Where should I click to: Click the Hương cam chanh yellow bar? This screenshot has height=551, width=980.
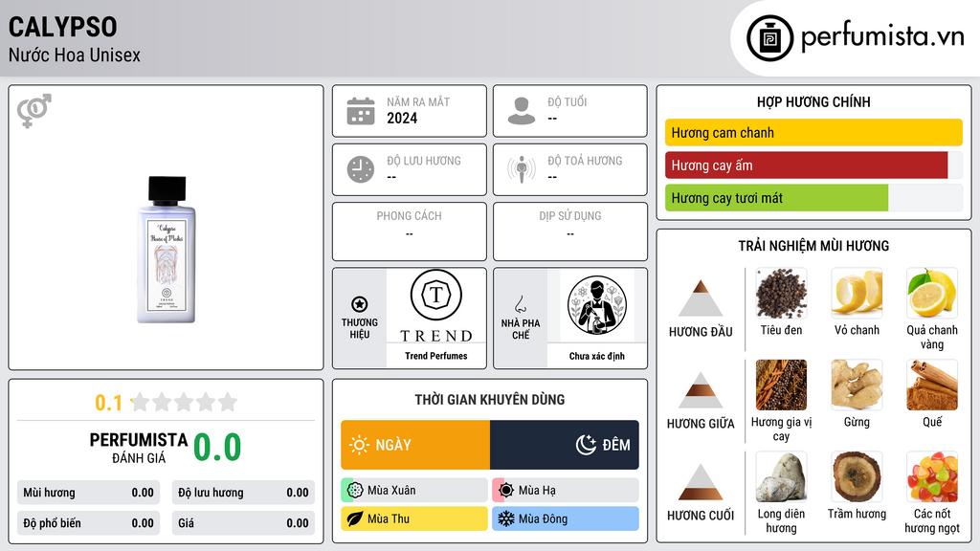[x=813, y=132]
